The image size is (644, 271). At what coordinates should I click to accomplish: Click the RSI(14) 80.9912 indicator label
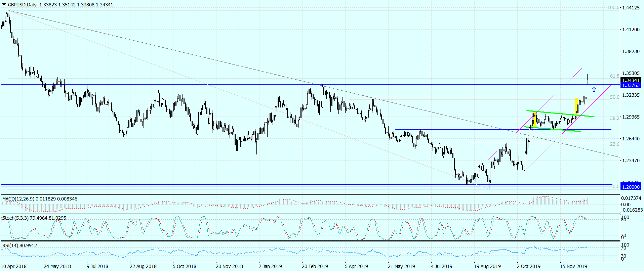[x=19, y=245]
